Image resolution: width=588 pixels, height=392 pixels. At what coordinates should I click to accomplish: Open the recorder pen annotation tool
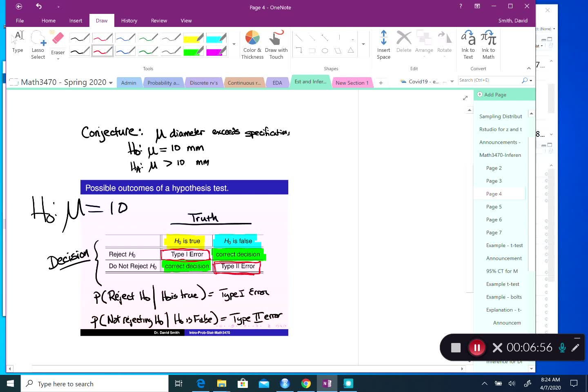point(575,347)
